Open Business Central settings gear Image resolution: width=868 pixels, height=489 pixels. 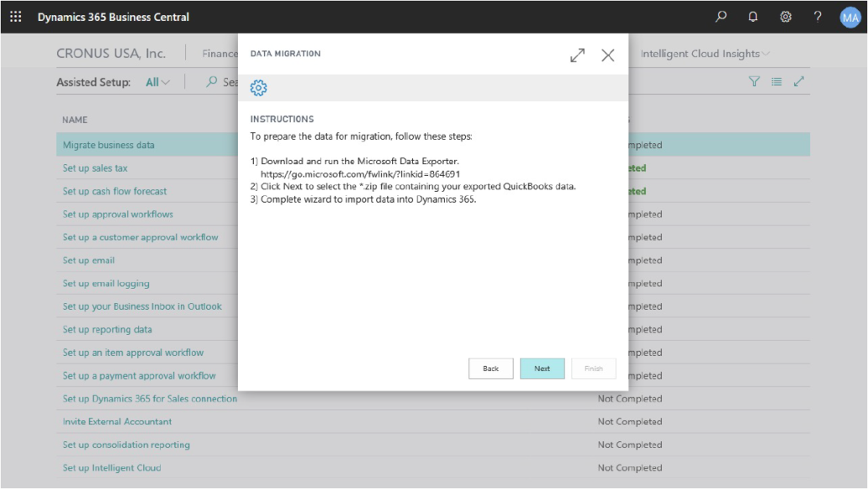785,17
